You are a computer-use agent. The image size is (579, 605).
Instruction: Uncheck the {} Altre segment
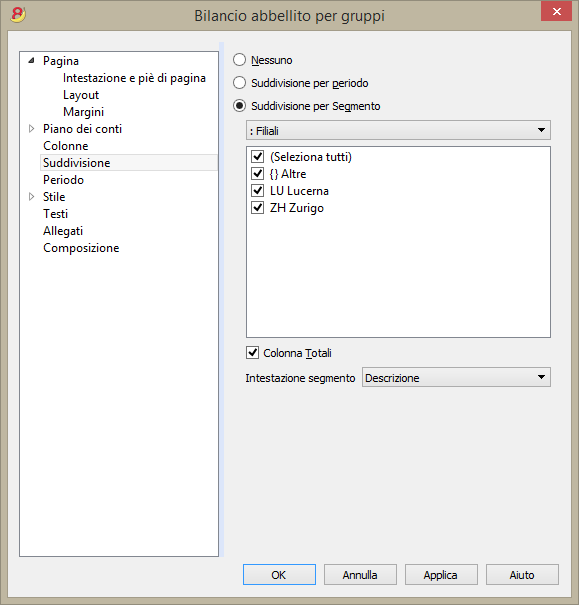(257, 174)
